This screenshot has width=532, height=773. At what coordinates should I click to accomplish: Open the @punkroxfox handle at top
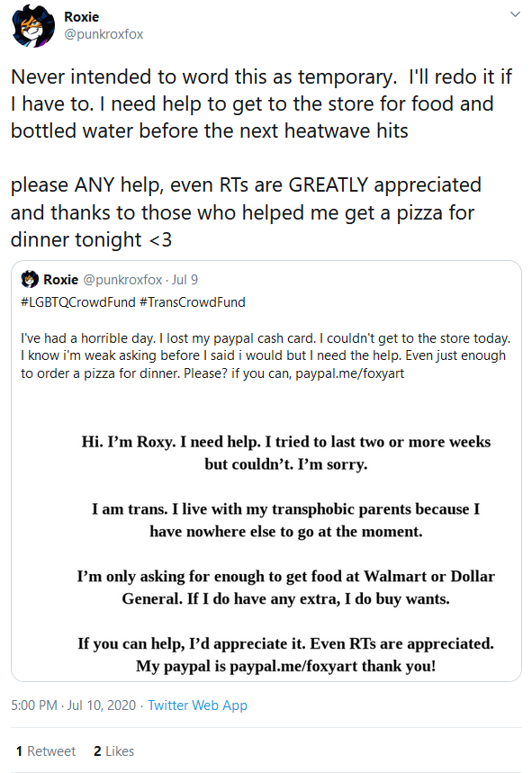click(x=104, y=34)
